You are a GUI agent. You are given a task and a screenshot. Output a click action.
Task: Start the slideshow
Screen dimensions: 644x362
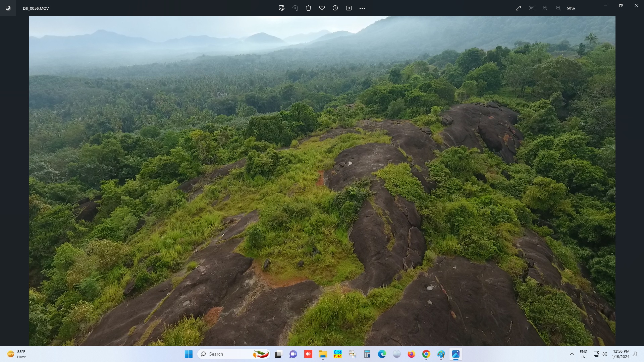point(349,8)
